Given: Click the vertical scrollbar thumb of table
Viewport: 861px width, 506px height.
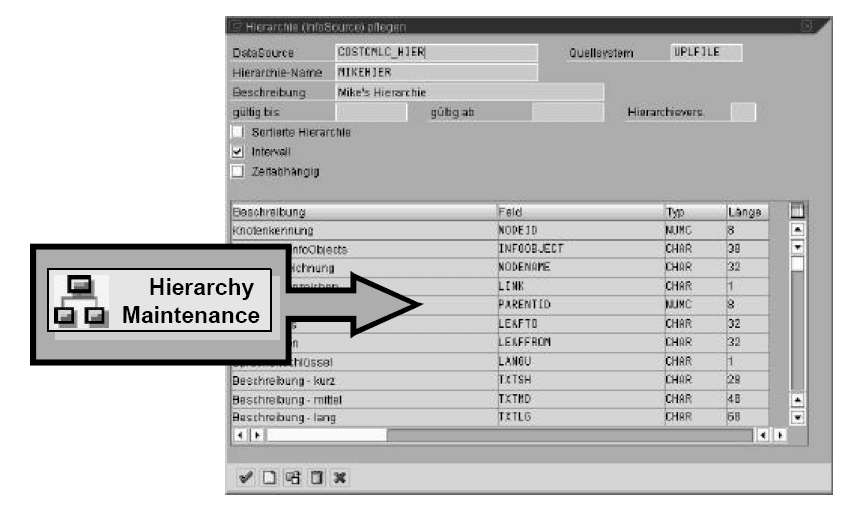Looking at the screenshot, I should [797, 265].
